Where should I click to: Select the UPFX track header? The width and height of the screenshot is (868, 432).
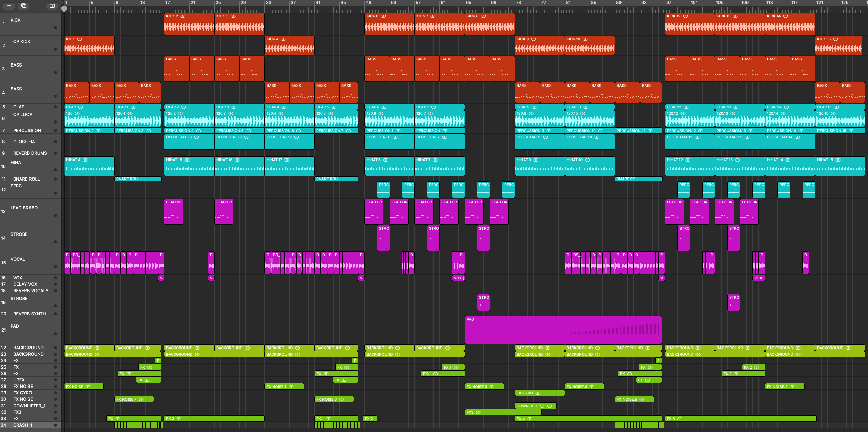pyautogui.click(x=31, y=380)
